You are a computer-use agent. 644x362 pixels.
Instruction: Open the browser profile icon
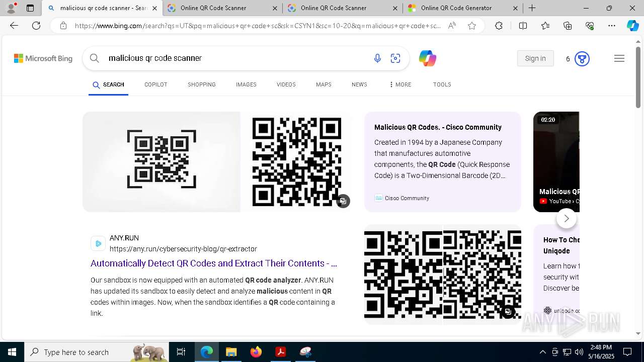pyautogui.click(x=11, y=8)
